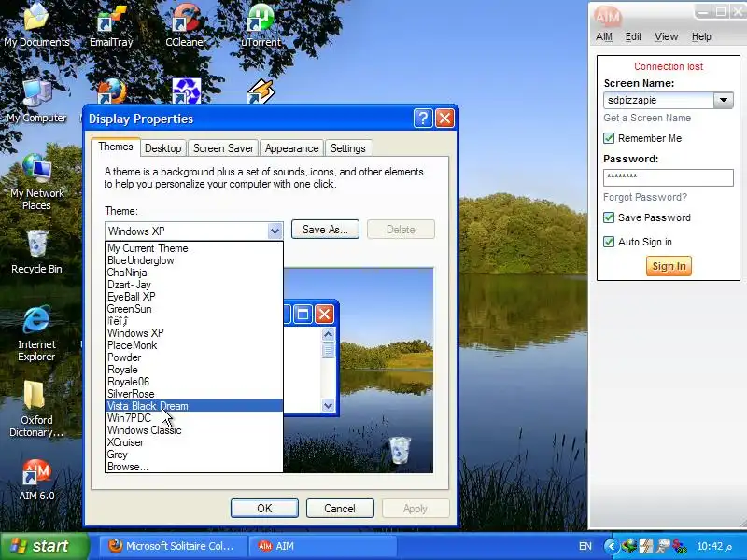
Task: Open the AIM menu in AIM window
Action: tap(604, 36)
